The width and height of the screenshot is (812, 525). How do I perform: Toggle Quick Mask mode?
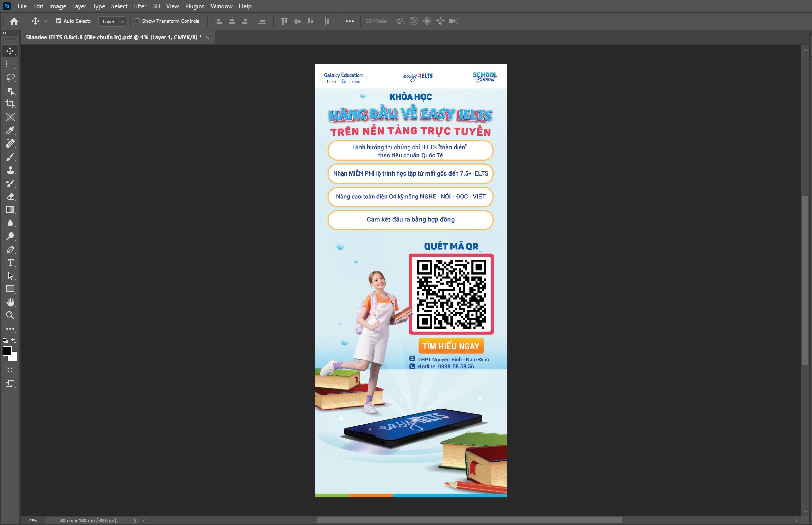coord(10,370)
